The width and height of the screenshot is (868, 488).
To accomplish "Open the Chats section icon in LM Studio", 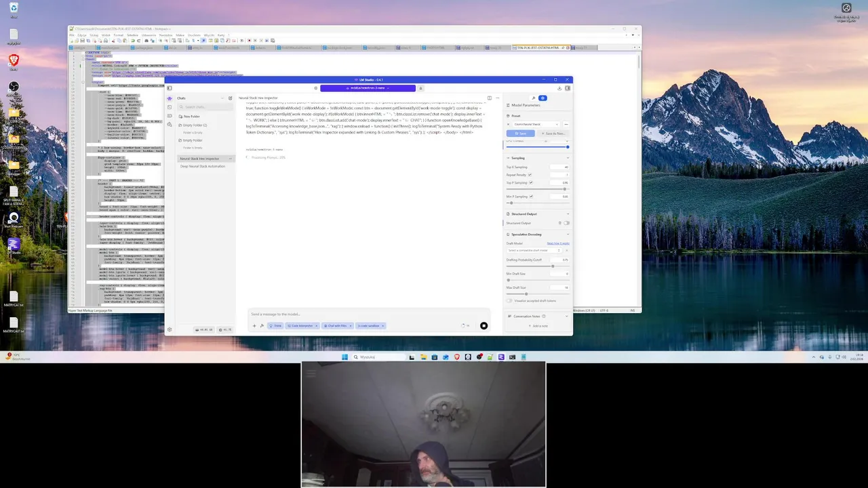I will pos(170,98).
